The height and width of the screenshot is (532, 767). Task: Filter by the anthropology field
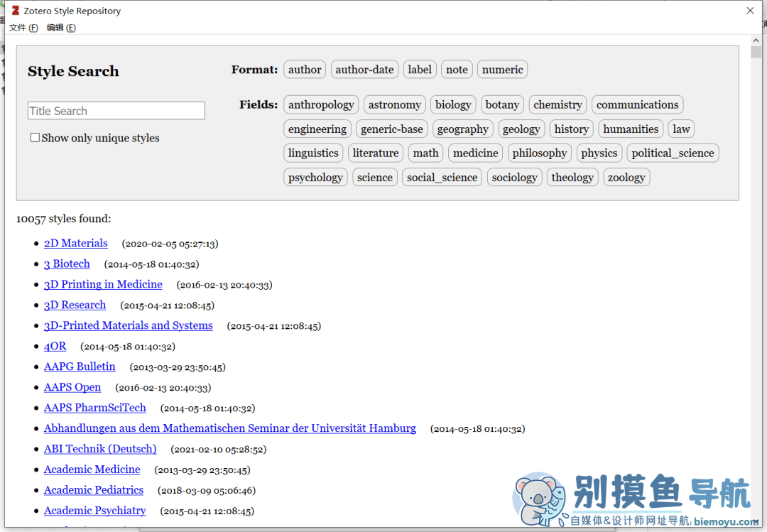click(x=321, y=104)
